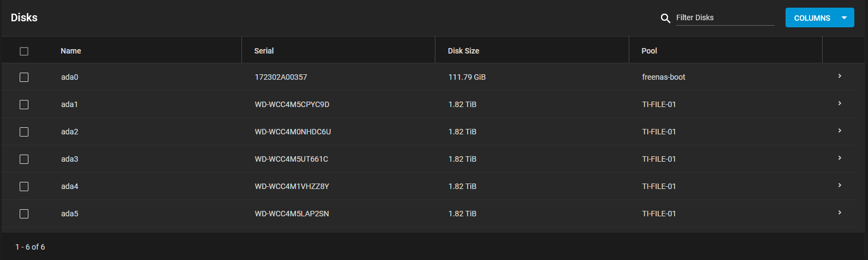
Task: Show details for ada4 via chevron
Action: 840,186
